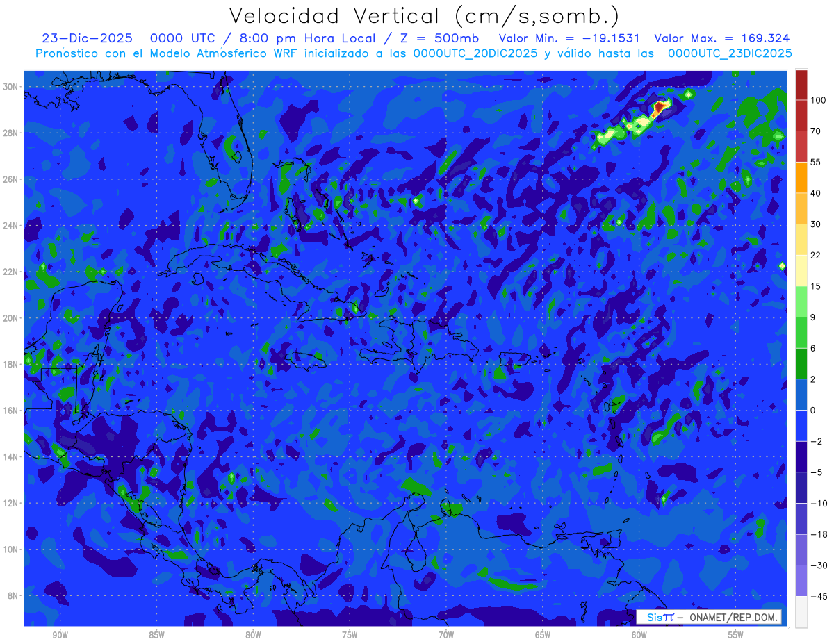Pick the pale yellow swatch between 15 and 22

click(801, 270)
